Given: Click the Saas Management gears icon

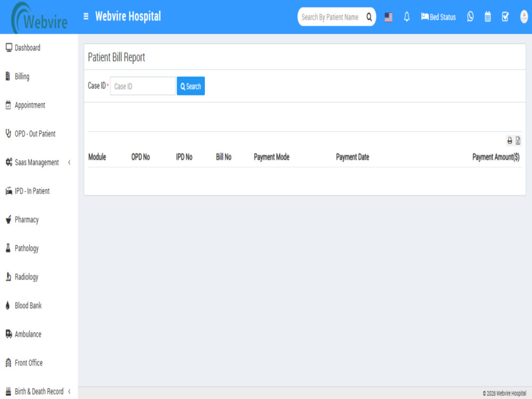Looking at the screenshot, I should (9, 162).
